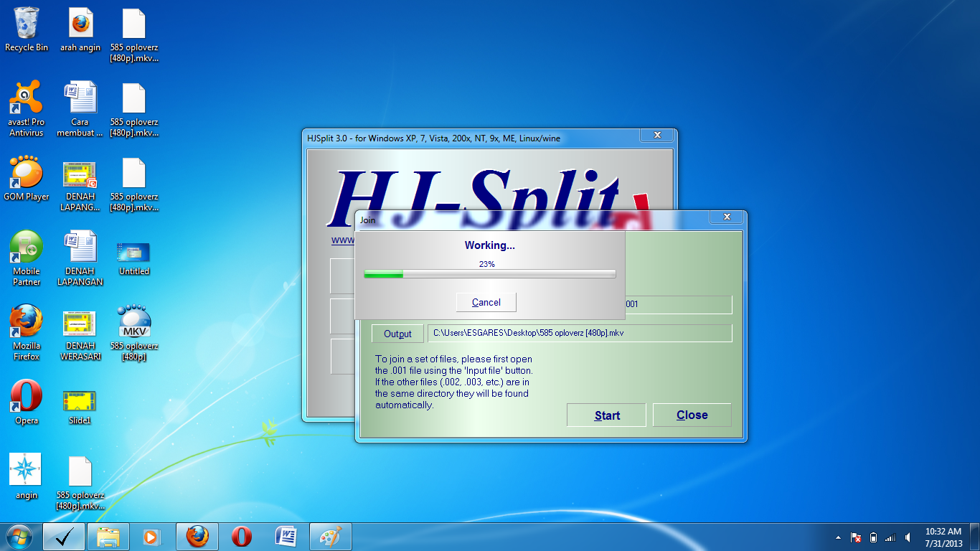980x551 pixels.
Task: Select the Mozilla Firefox desktop shortcut
Action: [27, 332]
